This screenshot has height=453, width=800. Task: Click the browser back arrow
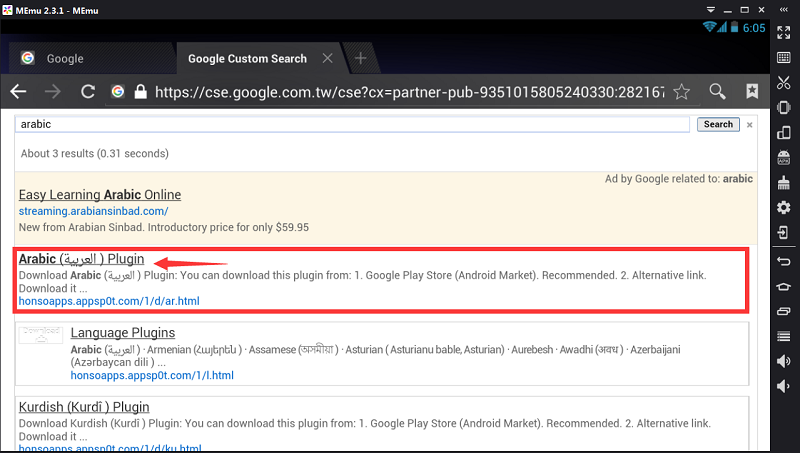point(19,92)
